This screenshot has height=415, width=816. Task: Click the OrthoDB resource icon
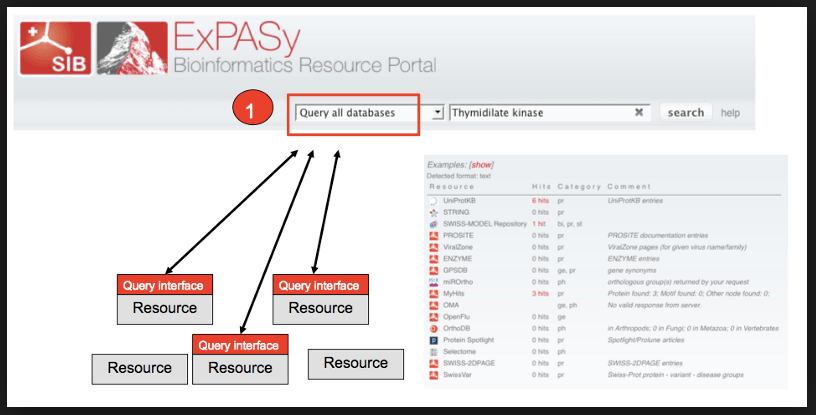tap(434, 329)
